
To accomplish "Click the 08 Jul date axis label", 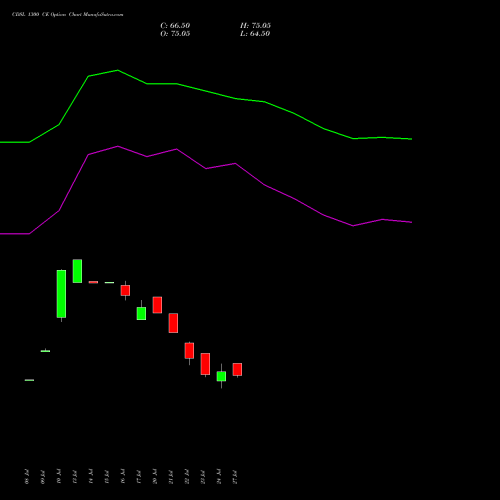I will point(27,477).
